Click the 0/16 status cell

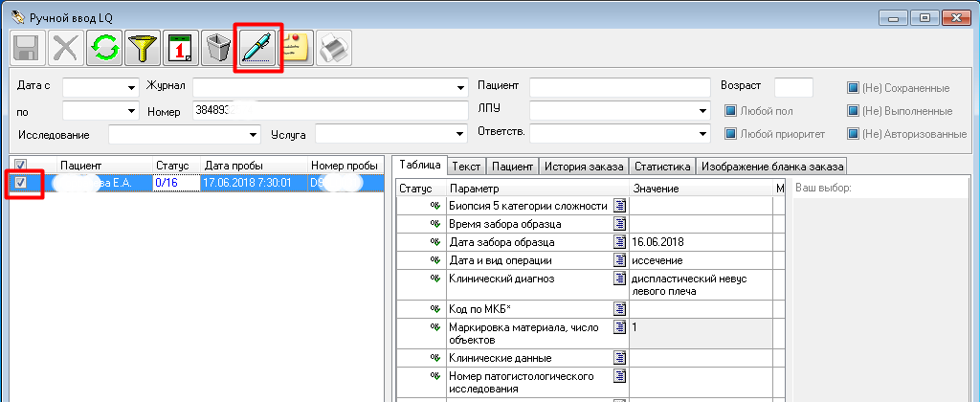point(176,183)
